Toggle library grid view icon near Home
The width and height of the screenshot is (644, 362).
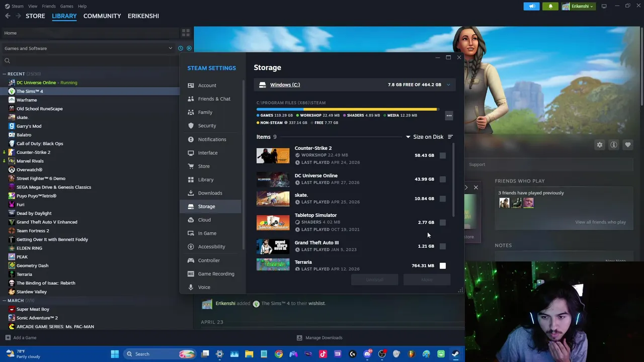[186, 33]
